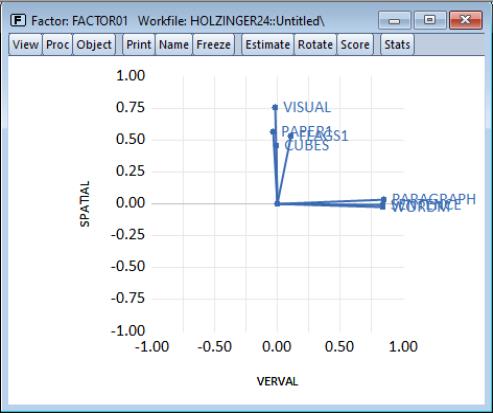
Task: Select the VISUAL loading label
Action: (x=307, y=107)
